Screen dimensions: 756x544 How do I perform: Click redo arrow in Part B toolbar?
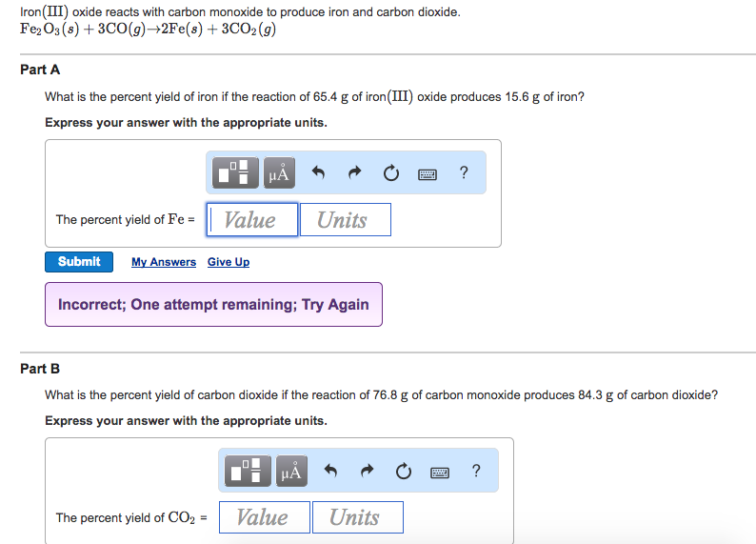pos(367,472)
